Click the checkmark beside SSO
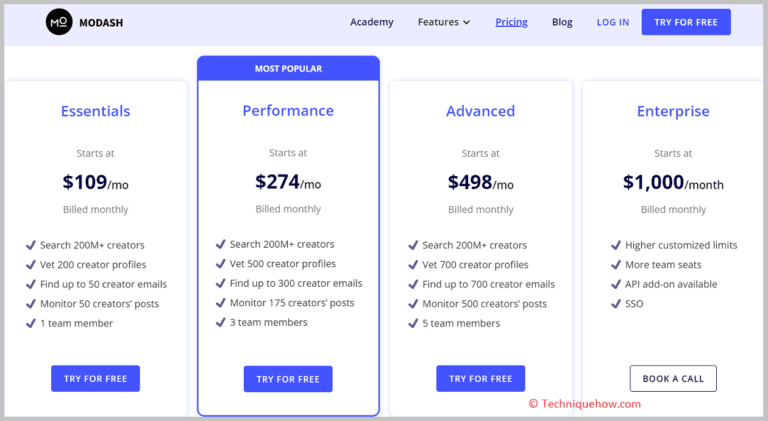The width and height of the screenshot is (768, 421). pyautogui.click(x=616, y=304)
